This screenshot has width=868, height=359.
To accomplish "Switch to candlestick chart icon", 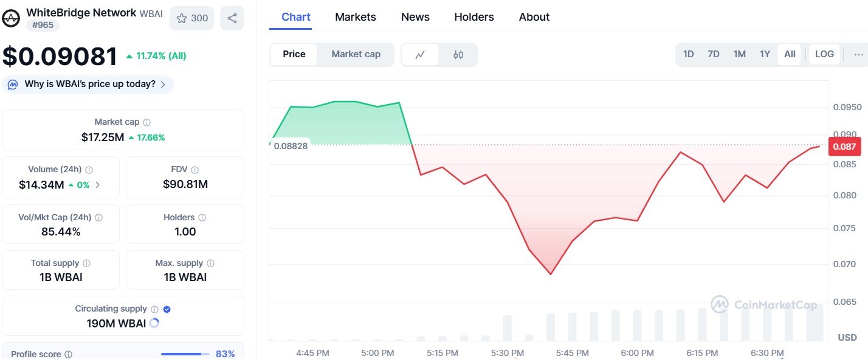I will [458, 55].
